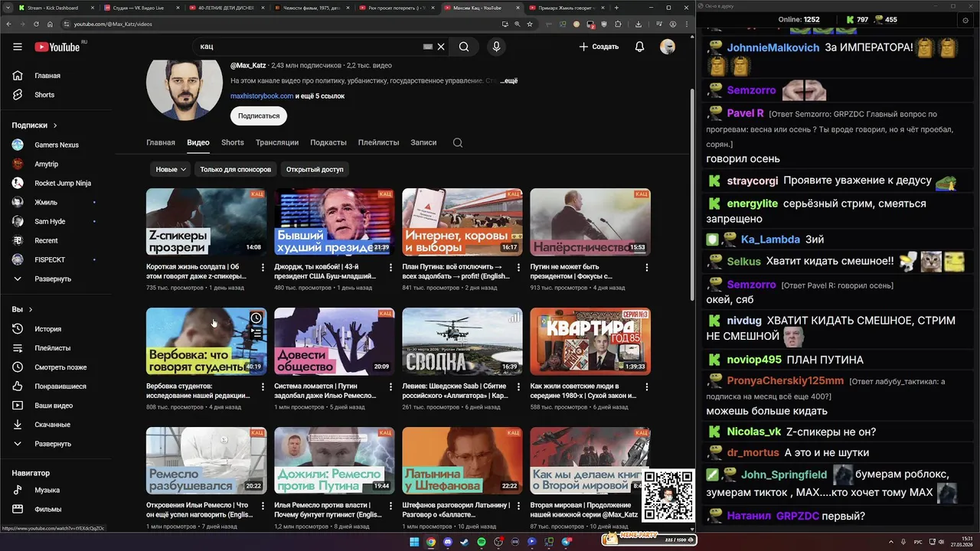Click the Подписаться subscribe button

click(x=259, y=116)
